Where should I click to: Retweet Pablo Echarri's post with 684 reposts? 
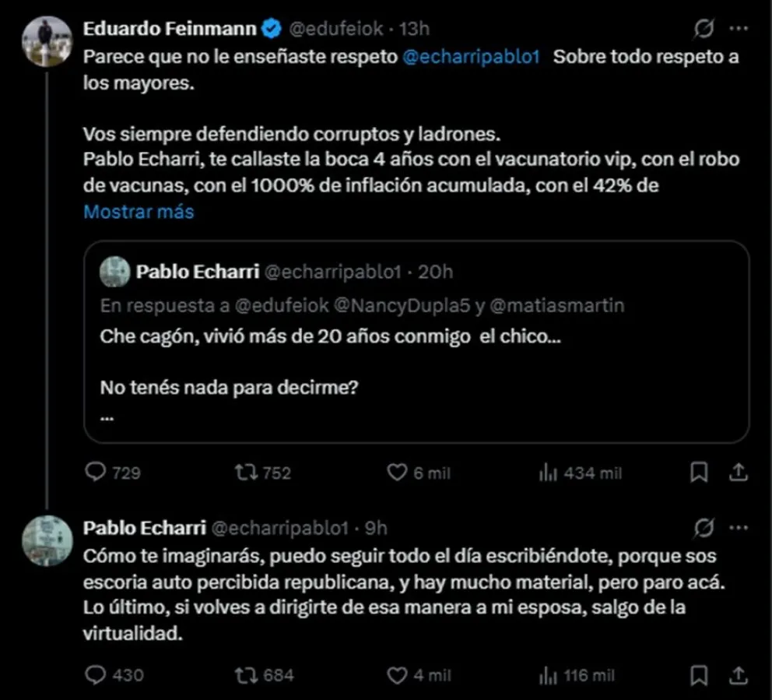(247, 675)
